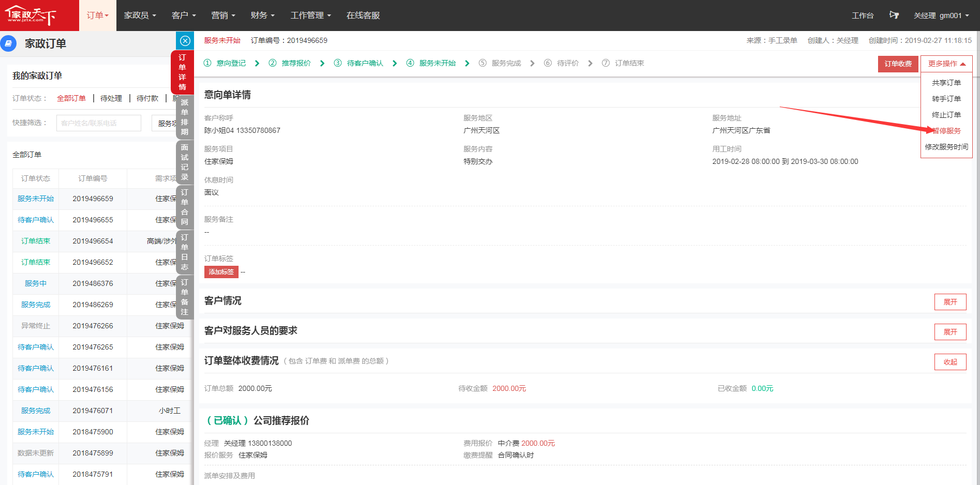Image resolution: width=980 pixels, height=485 pixels.
Task: Click the blue 家政订单 page icon
Action: pos(8,43)
